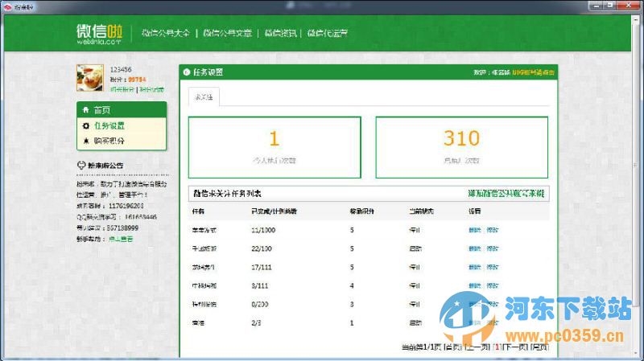Screen dimensions: 644x361
Task: Click delete link in 11/1000 row
Action: (474, 230)
